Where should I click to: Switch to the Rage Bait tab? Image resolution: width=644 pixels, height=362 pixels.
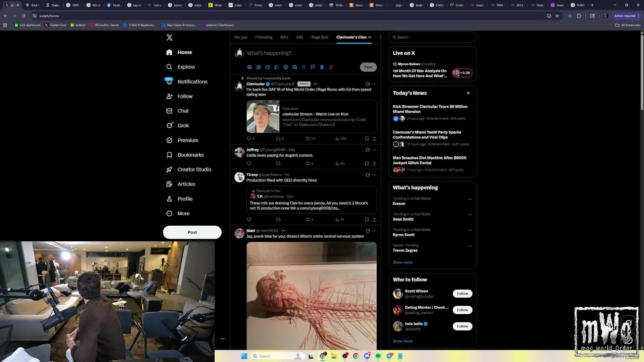pos(320,37)
